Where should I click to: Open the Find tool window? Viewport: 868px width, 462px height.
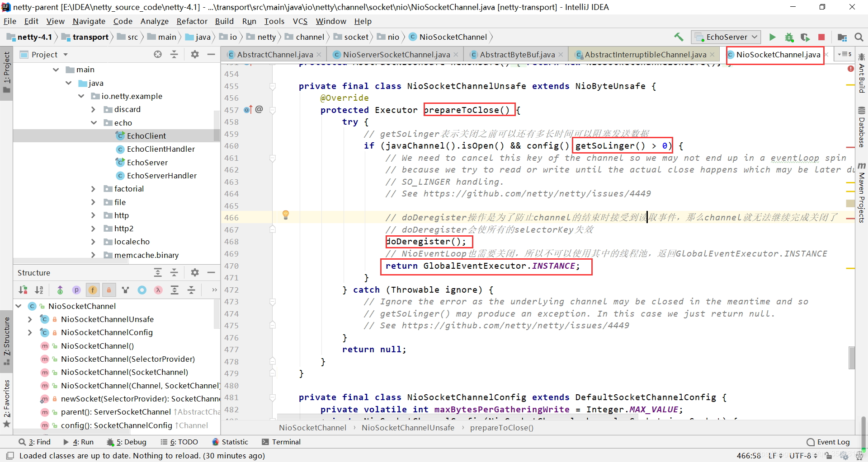click(x=34, y=442)
